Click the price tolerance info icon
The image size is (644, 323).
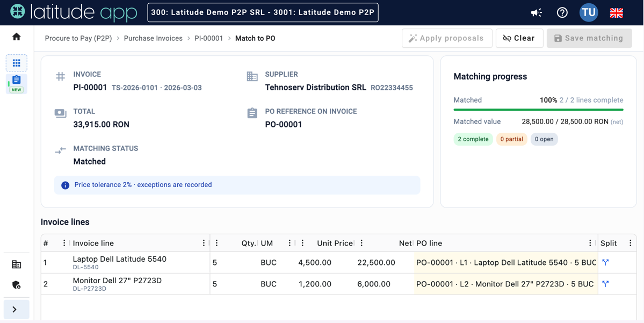pyautogui.click(x=65, y=185)
